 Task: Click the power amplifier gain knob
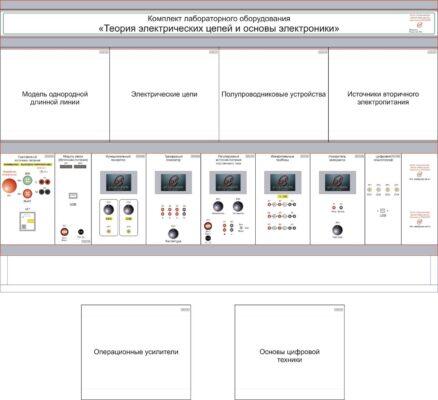[x=337, y=230]
